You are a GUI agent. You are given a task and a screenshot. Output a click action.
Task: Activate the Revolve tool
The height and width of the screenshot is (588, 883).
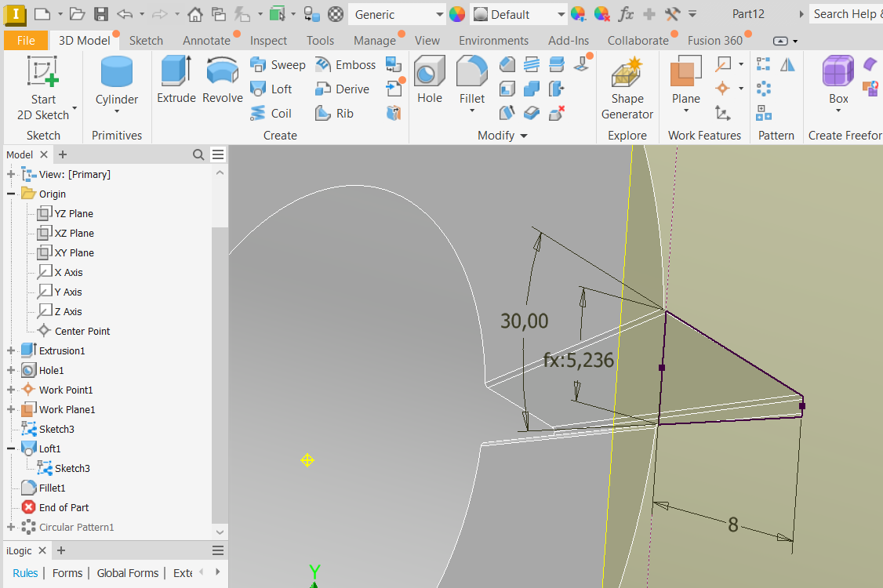[x=222, y=77]
